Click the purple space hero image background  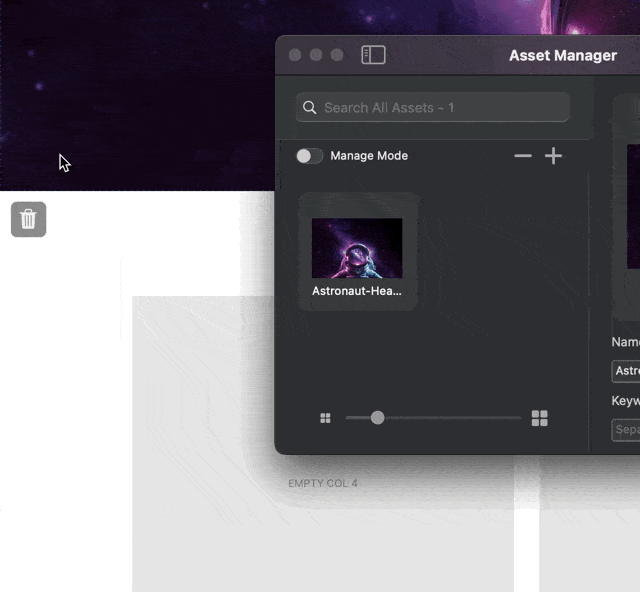tap(140, 90)
